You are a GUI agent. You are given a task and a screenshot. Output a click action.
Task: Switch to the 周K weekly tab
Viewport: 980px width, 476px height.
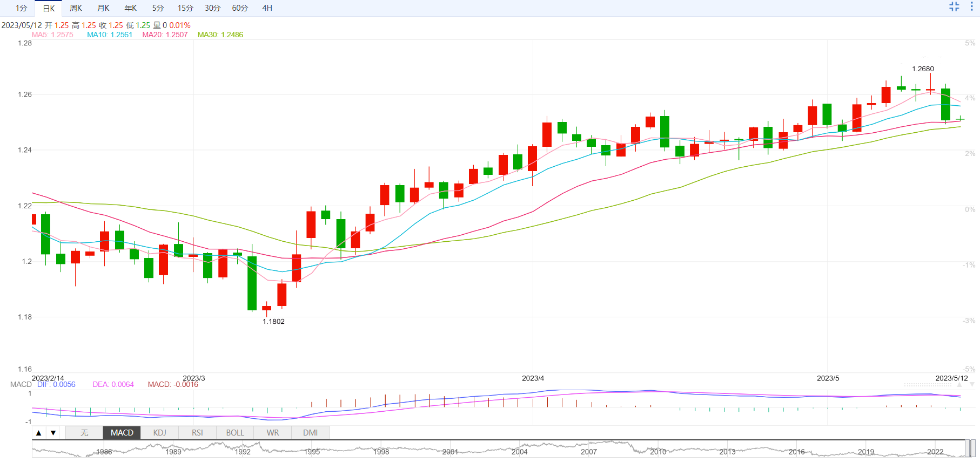76,8
